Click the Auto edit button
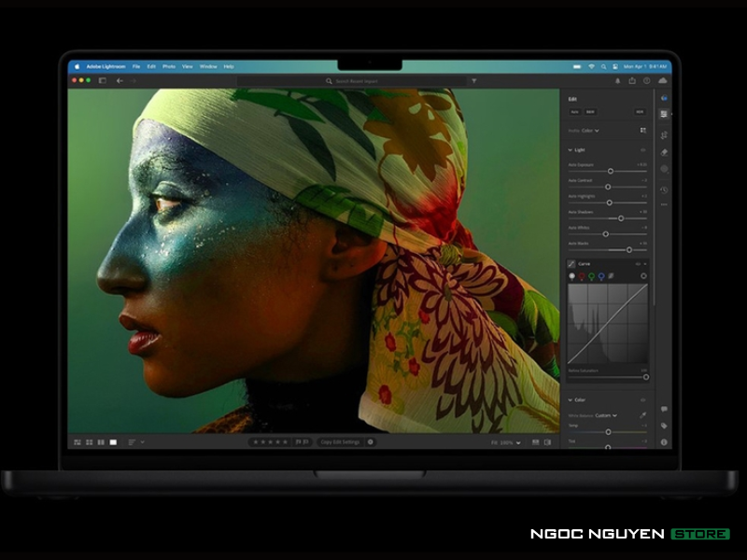This screenshot has height=560, width=747. tap(575, 111)
